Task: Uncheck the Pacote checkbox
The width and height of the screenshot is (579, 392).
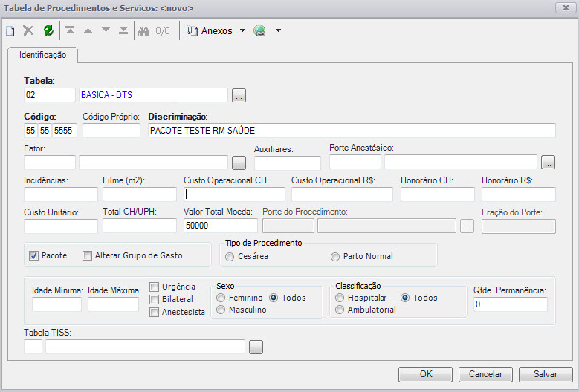Action: click(33, 255)
